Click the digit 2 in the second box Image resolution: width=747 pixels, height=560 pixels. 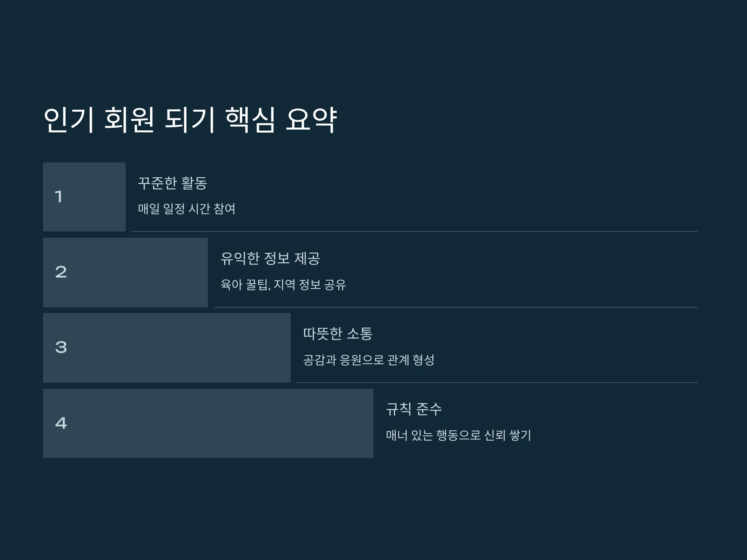(61, 272)
